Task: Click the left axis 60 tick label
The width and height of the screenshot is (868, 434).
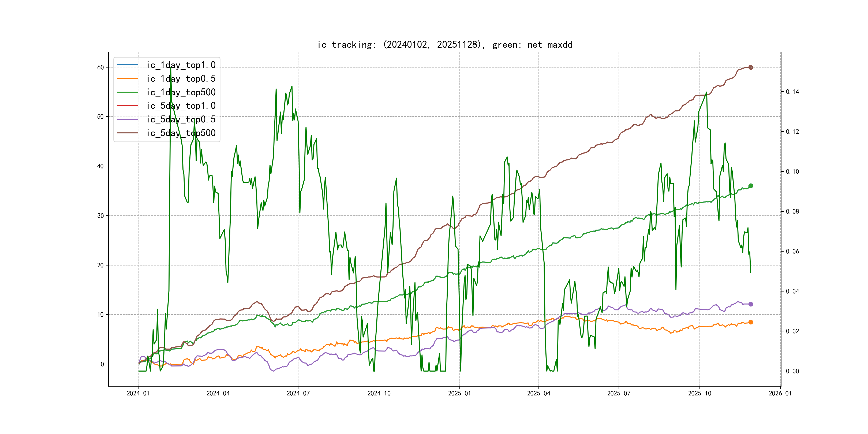Action: (100, 68)
